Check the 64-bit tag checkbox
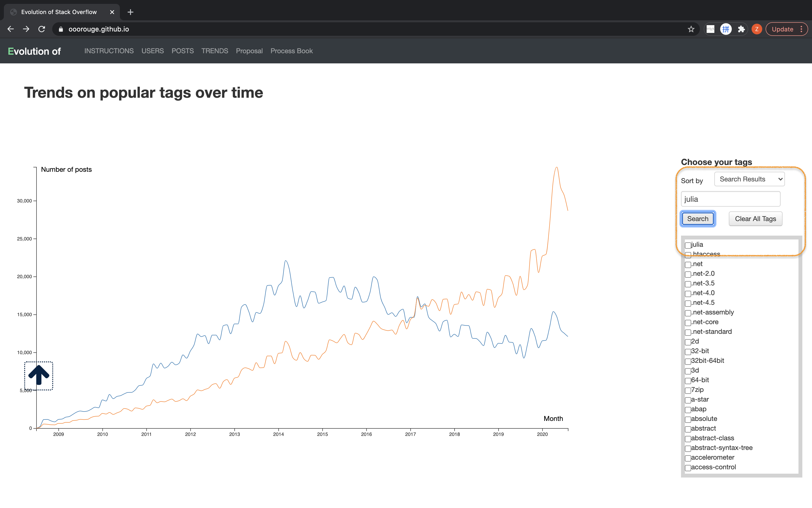812x508 pixels. click(688, 381)
